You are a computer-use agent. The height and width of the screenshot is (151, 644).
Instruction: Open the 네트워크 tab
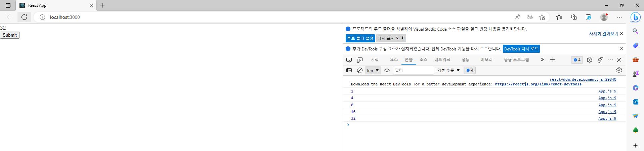click(442, 60)
